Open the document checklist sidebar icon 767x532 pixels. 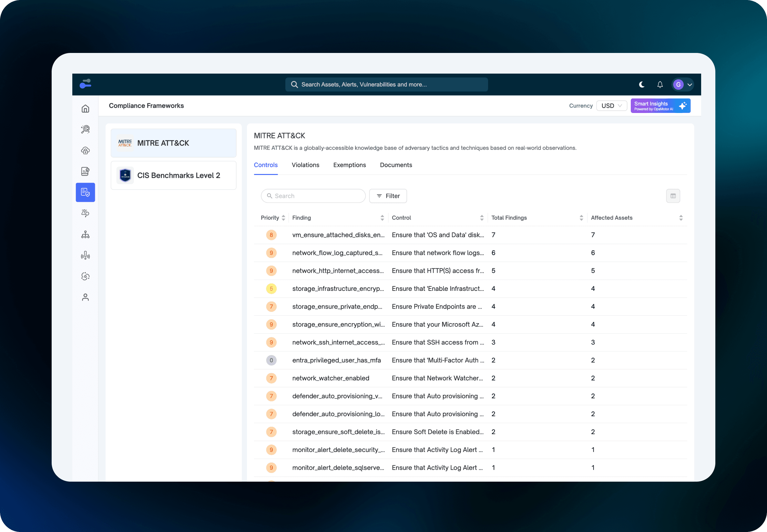pos(85,171)
